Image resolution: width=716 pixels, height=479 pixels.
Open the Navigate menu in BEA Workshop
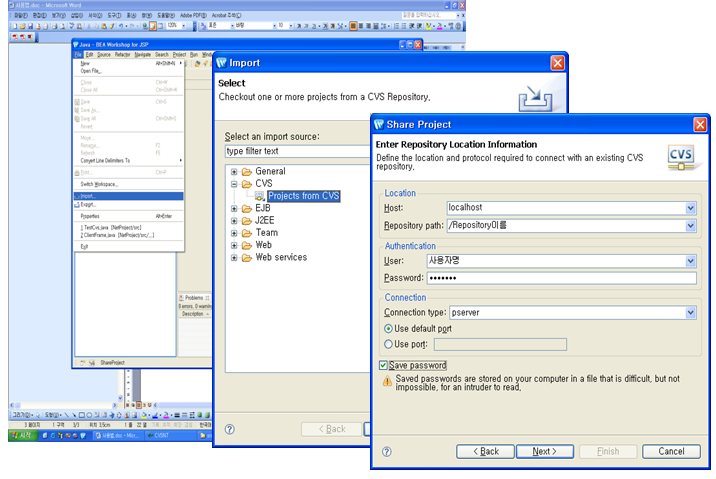pyautogui.click(x=142, y=55)
